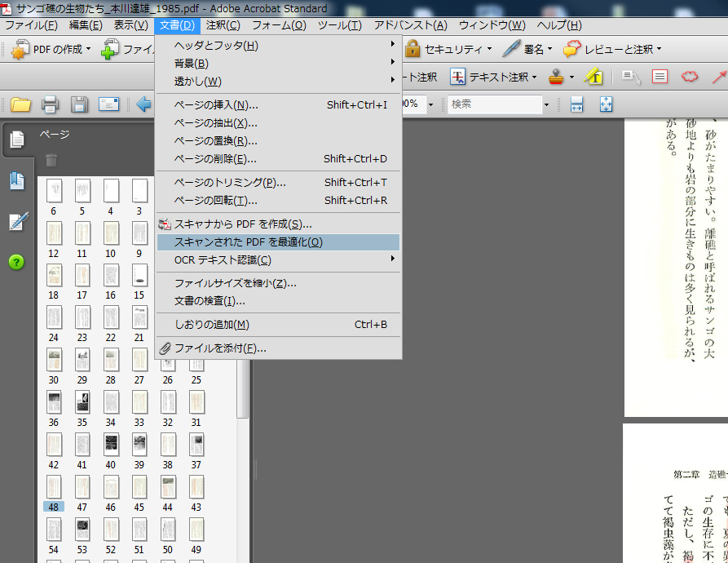Select the Fit Page zoom icon

[x=606, y=104]
